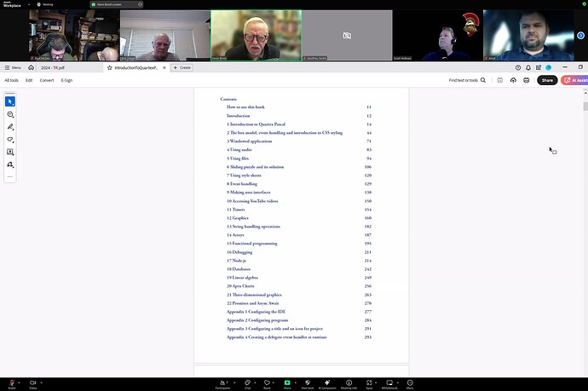Open 'Appendix 1 Configuring the IDE' entry

click(x=257, y=312)
